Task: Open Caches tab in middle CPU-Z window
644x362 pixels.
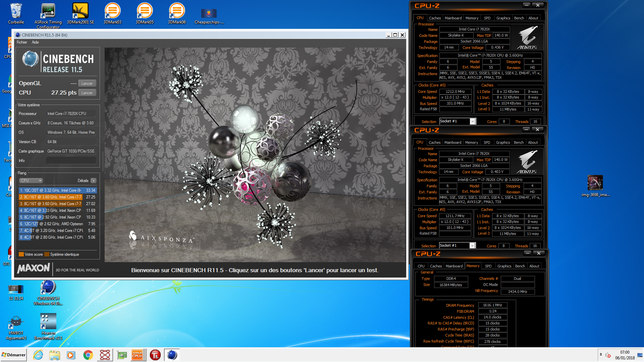Action: 435,142
